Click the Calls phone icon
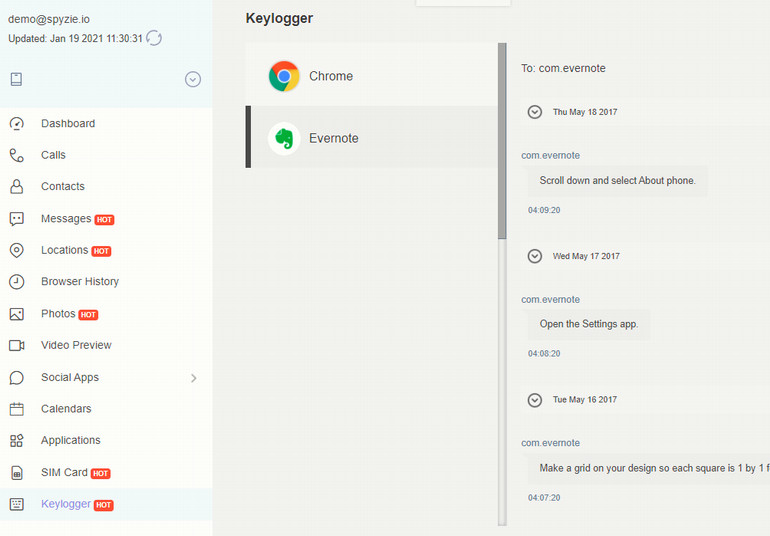 click(17, 155)
